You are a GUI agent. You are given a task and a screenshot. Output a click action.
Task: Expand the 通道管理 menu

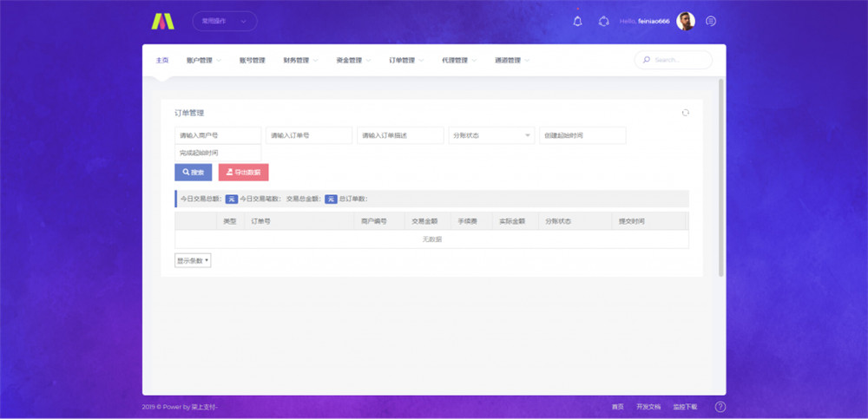pyautogui.click(x=512, y=61)
